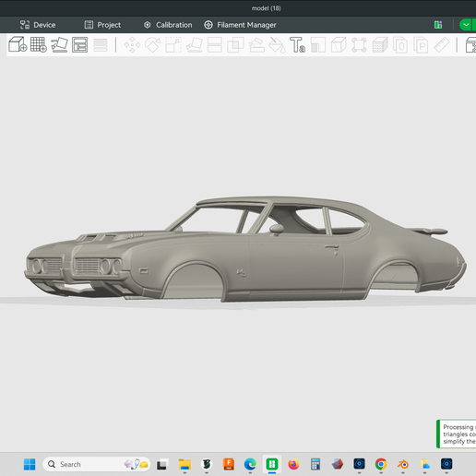Open the red-blue polyhedron taskbar app
The height and width of the screenshot is (476, 476).
click(338, 464)
